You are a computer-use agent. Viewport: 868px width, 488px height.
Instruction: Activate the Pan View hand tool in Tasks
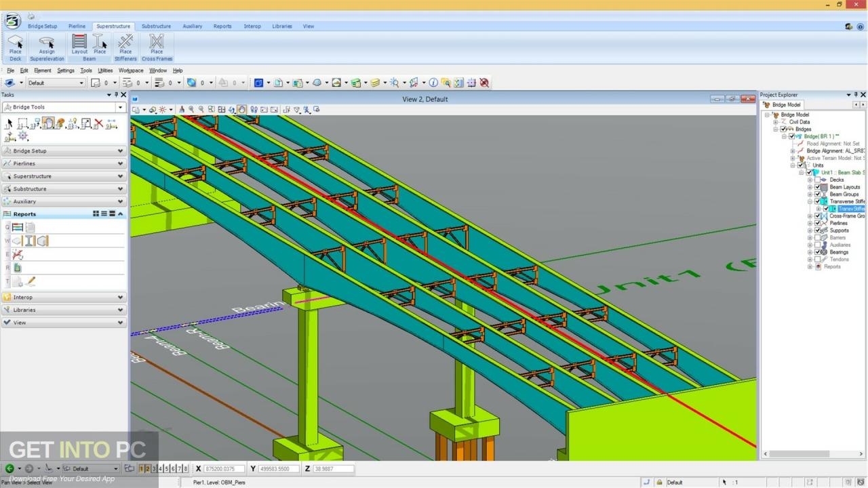click(48, 123)
